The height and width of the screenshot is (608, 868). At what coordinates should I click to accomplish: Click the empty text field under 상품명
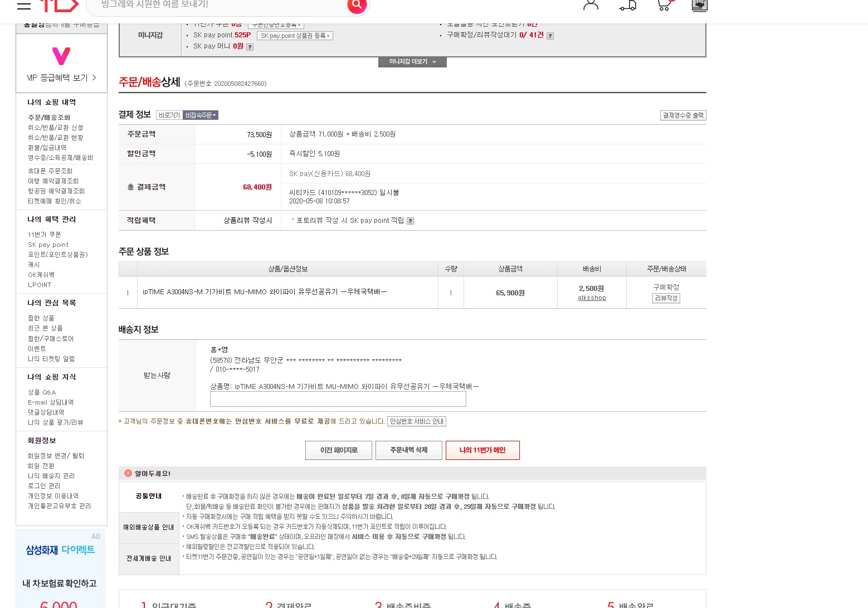pos(338,399)
